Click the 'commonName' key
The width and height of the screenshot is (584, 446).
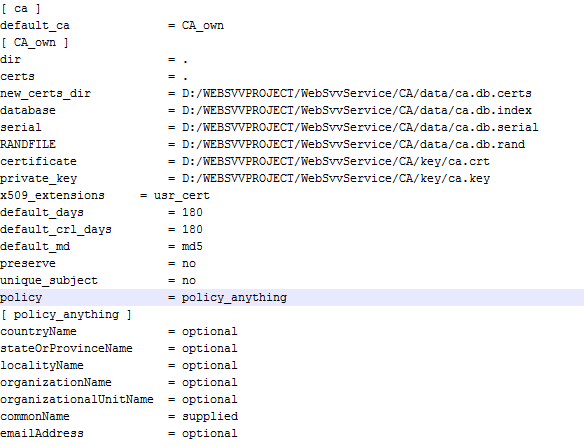(35, 416)
